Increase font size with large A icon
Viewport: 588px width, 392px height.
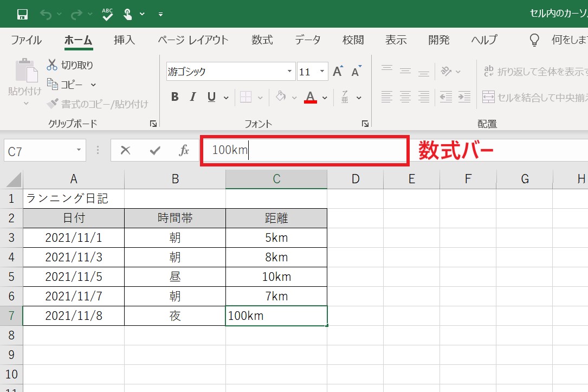click(338, 71)
